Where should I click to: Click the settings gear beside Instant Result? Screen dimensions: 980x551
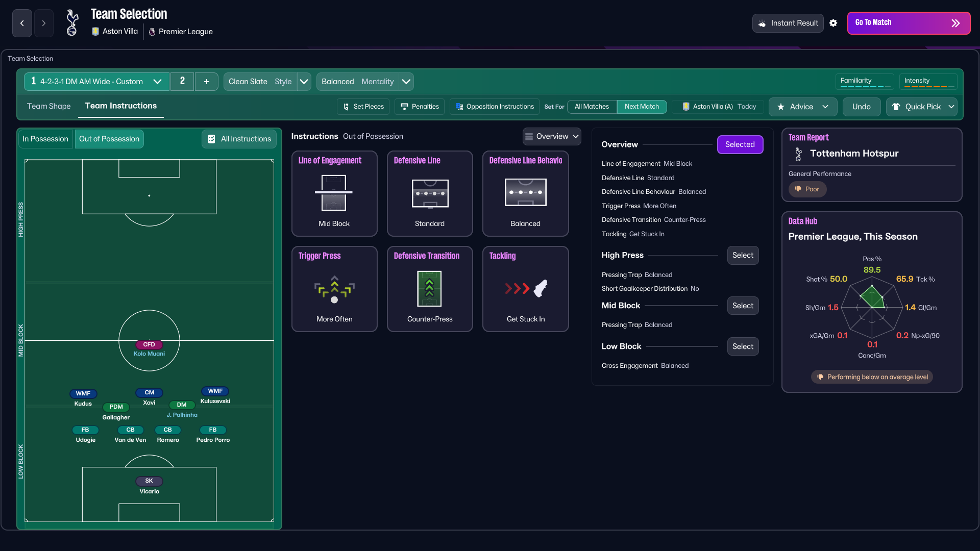click(x=833, y=23)
